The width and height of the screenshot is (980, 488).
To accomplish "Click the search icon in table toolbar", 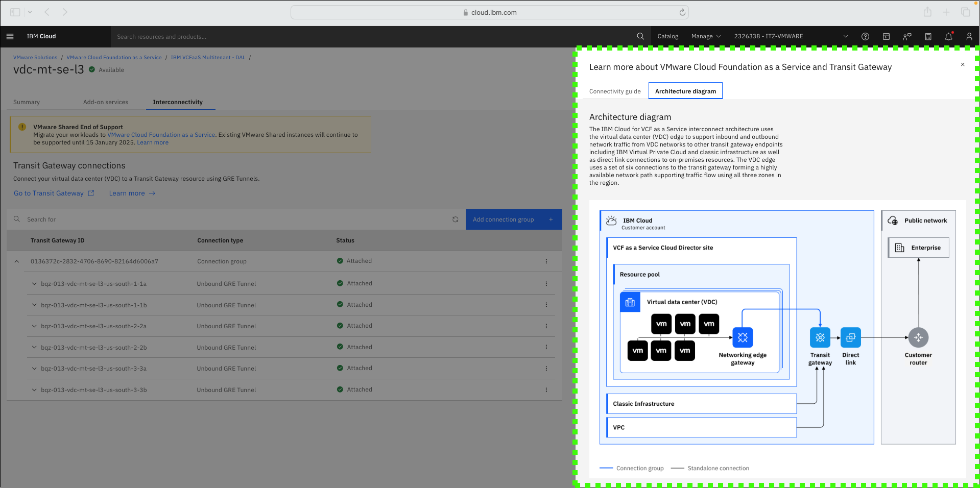I will coord(17,219).
